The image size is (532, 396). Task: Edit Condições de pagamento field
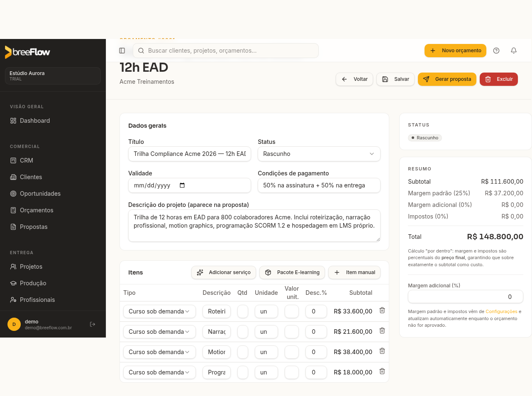click(319, 185)
